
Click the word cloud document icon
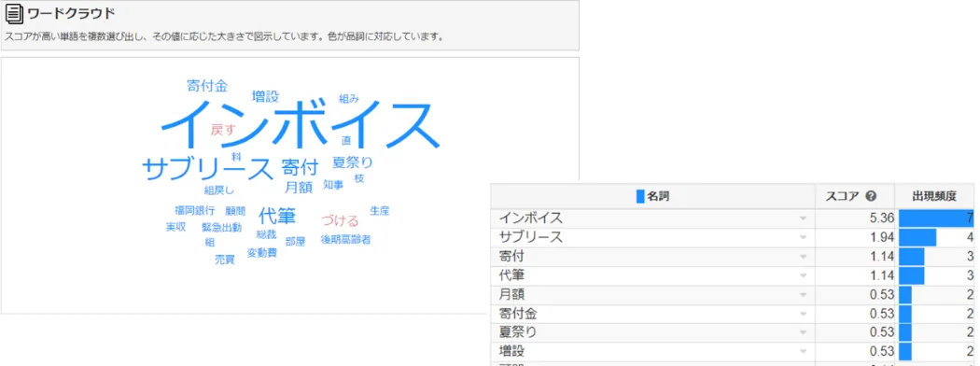pyautogui.click(x=14, y=14)
